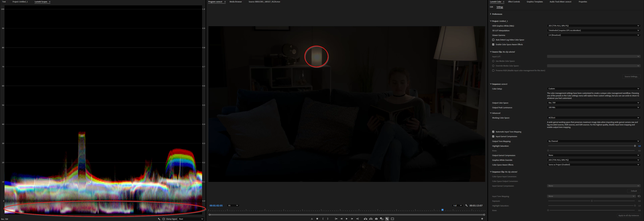Image resolution: width=644 pixels, height=221 pixels.
Task: Click the Lift button icon
Action: 365,219
